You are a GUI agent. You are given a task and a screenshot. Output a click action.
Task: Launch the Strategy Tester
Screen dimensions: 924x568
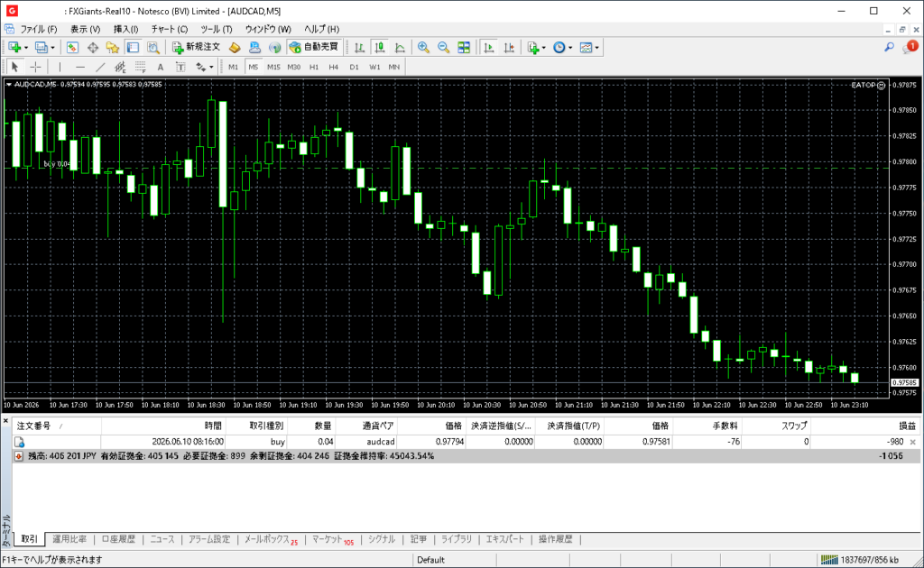pos(153,48)
